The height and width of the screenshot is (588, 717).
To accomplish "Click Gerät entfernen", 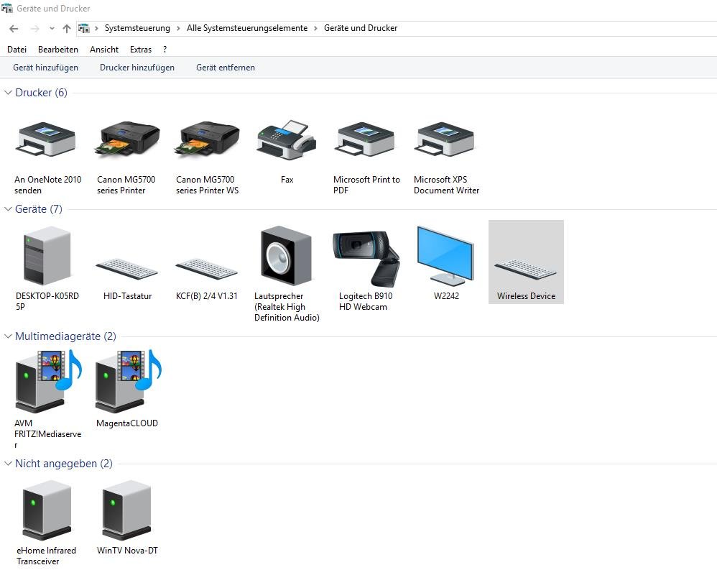I will click(x=226, y=68).
